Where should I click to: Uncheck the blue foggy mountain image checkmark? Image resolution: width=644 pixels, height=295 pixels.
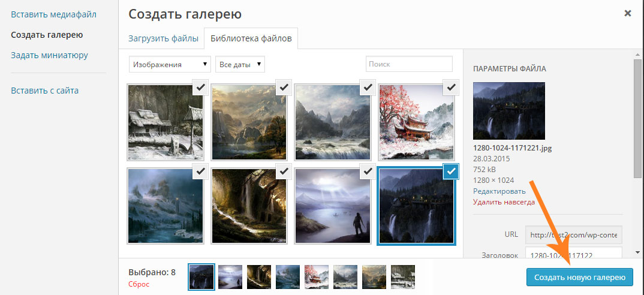click(200, 171)
